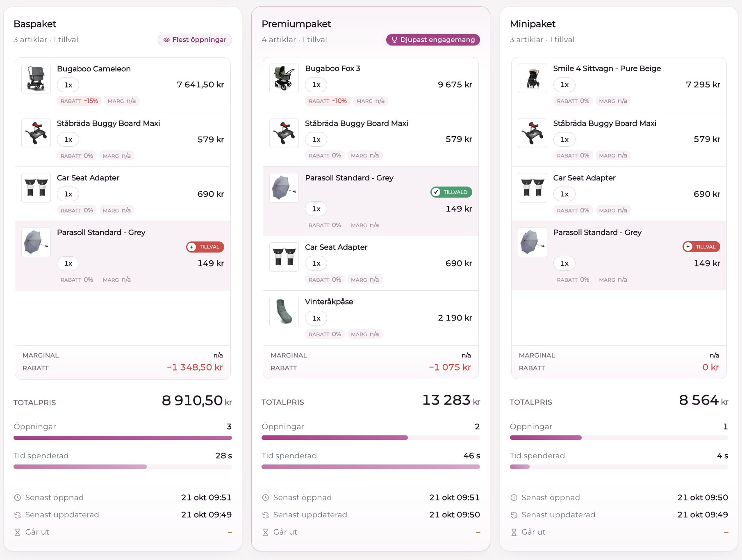The width and height of the screenshot is (742, 560).
Task: Select the Baspaket card heading
Action: coord(35,24)
